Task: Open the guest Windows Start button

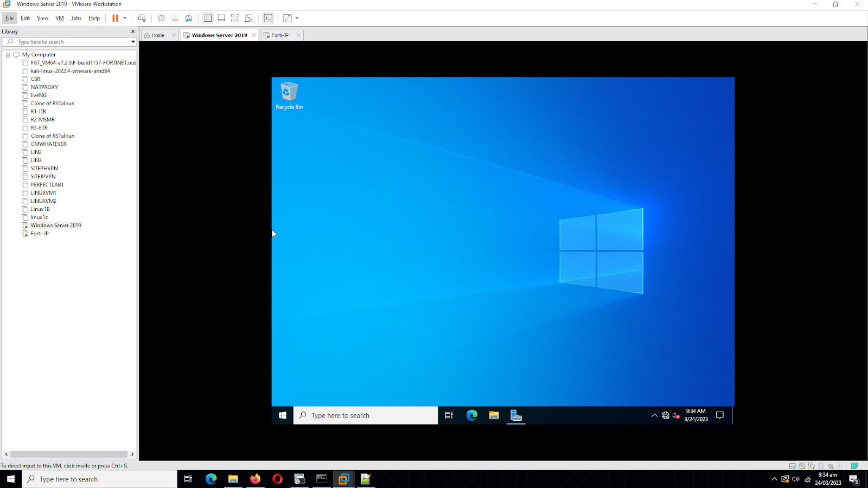Action: coord(282,415)
